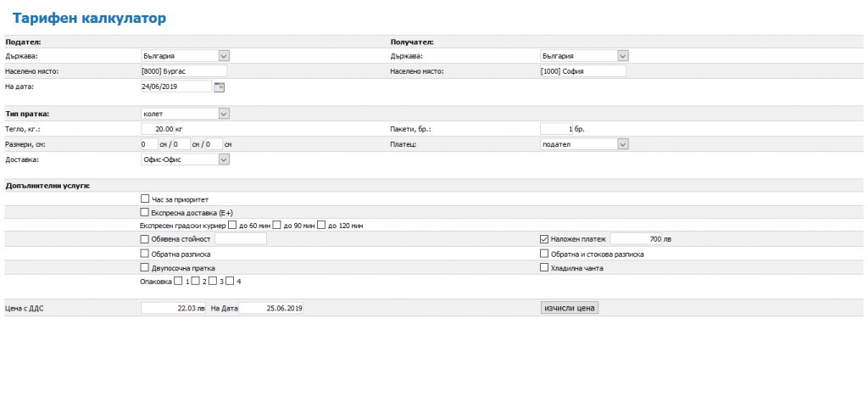Tick the Хладилна чанта checkbox
Screen dimensions: 868x408
(x=544, y=268)
